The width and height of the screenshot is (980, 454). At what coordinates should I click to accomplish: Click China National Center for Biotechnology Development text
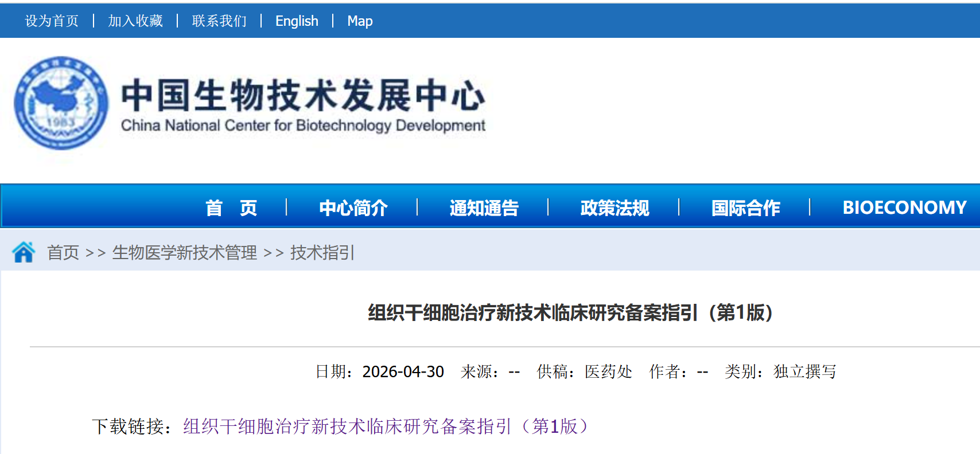coord(304,126)
